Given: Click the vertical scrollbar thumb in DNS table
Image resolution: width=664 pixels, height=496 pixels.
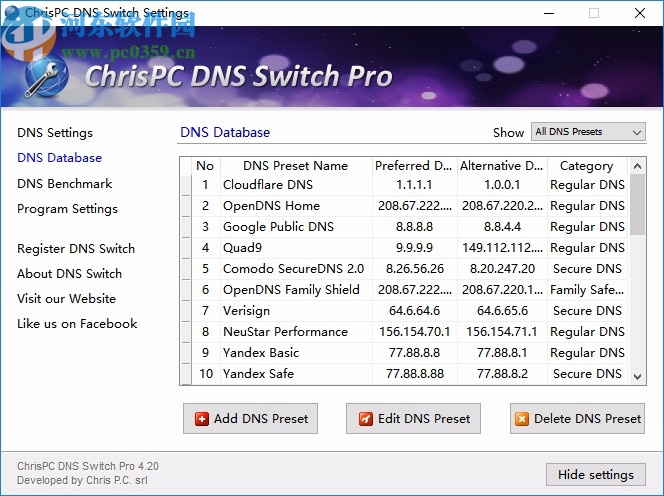Looking at the screenshot, I should pyautogui.click(x=637, y=205).
